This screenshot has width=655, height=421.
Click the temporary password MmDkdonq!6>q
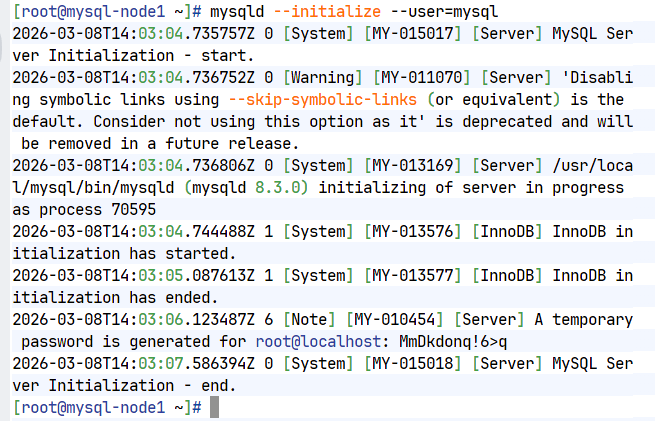[x=453, y=342]
